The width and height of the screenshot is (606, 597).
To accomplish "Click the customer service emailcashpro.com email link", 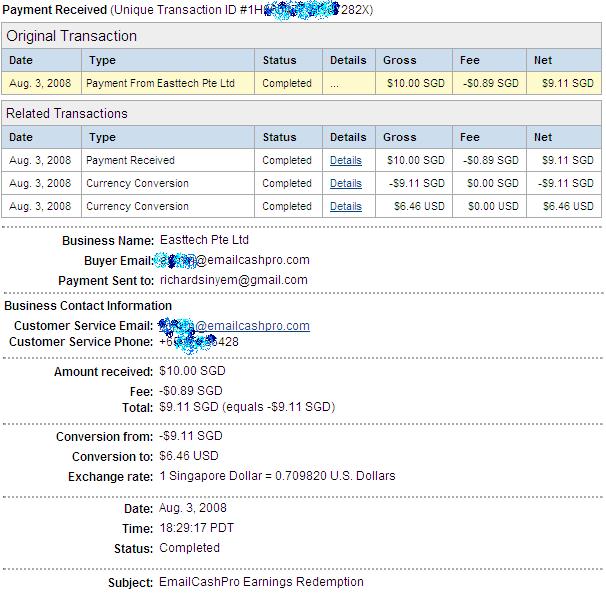I will (235, 326).
